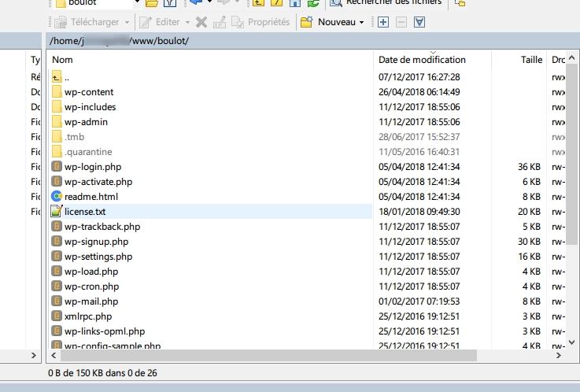
Task: Open the boulot directory dropdown
Action: coord(137,2)
